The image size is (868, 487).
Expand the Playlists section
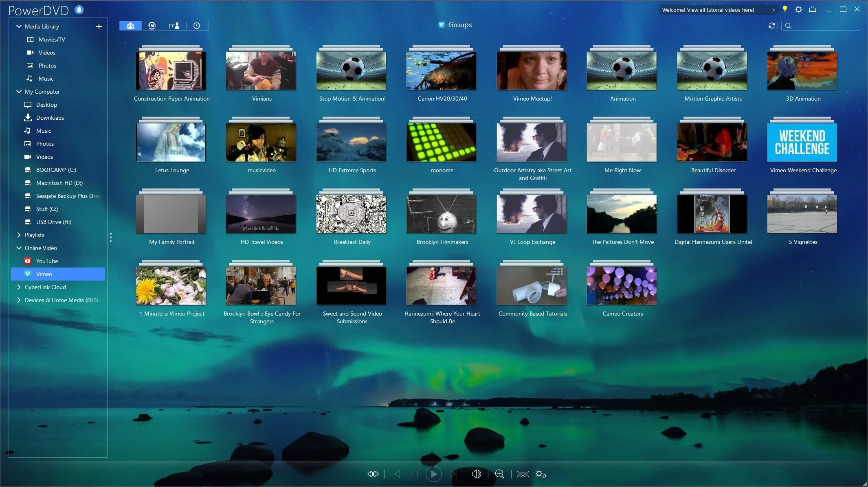click(19, 235)
